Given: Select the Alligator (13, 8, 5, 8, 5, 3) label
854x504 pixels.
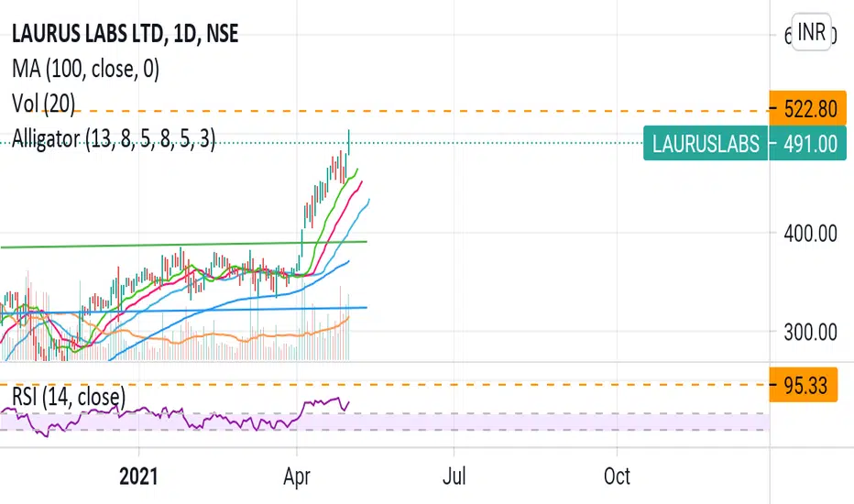Looking at the screenshot, I should tap(114, 139).
